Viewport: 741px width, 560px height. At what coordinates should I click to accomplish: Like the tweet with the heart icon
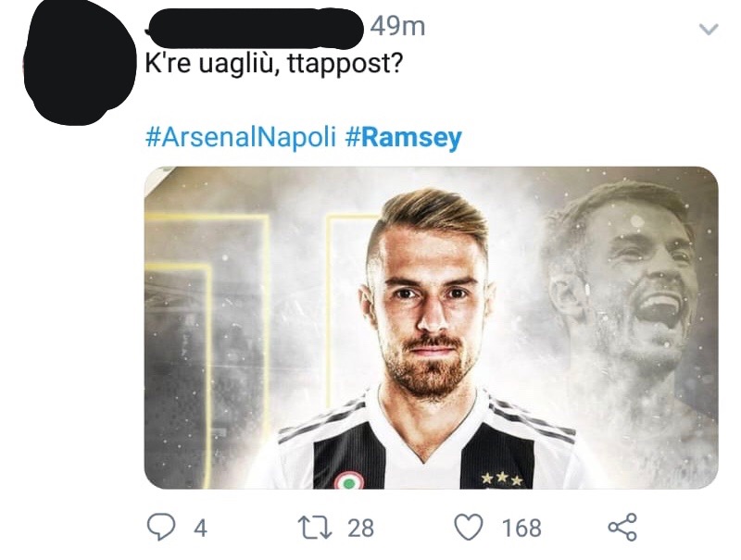coord(471,528)
